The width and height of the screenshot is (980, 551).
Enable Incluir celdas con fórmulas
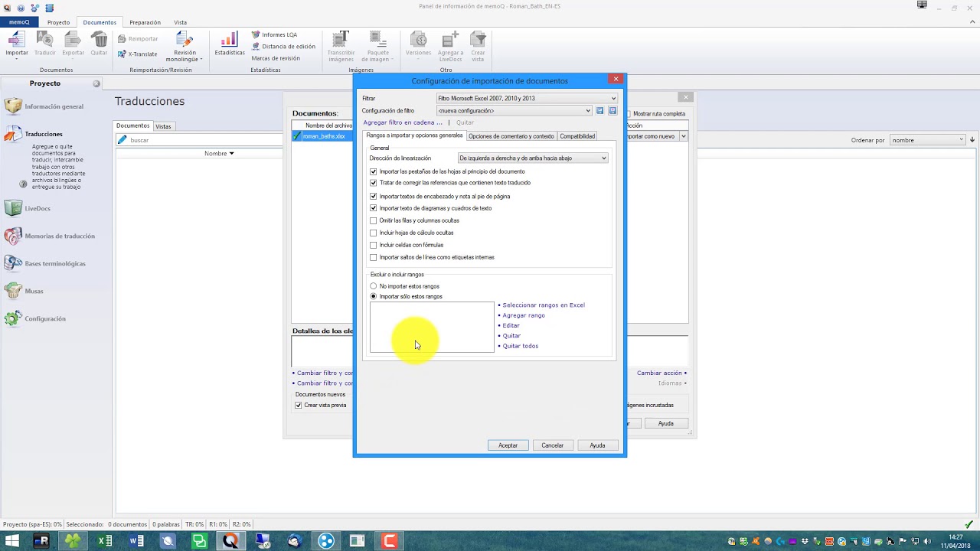pyautogui.click(x=374, y=245)
